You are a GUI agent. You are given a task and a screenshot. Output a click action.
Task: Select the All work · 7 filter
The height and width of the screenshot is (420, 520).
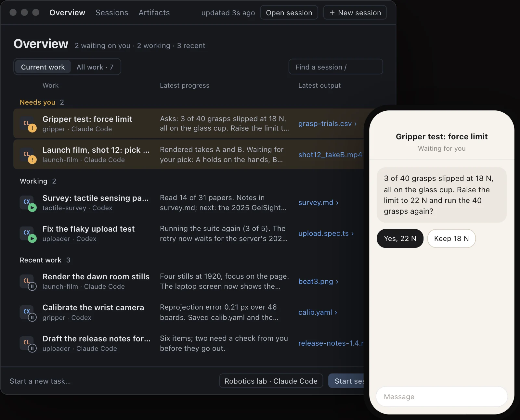[x=95, y=67]
